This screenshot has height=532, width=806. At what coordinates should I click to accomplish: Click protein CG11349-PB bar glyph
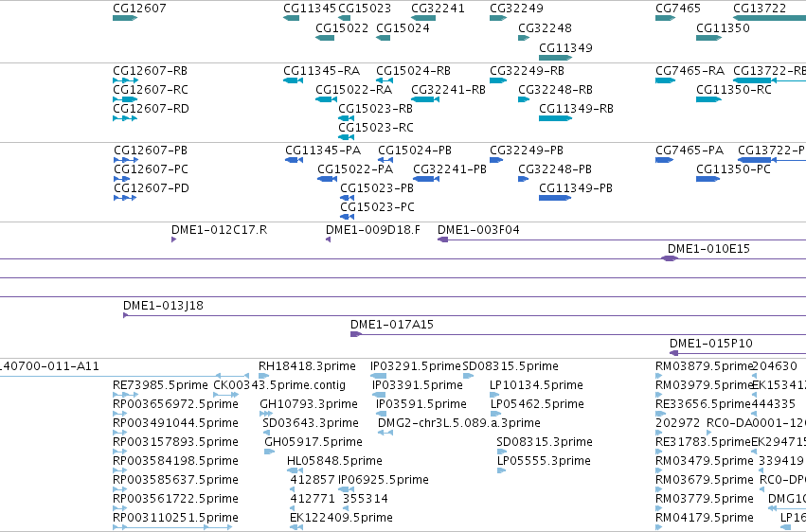click(555, 198)
